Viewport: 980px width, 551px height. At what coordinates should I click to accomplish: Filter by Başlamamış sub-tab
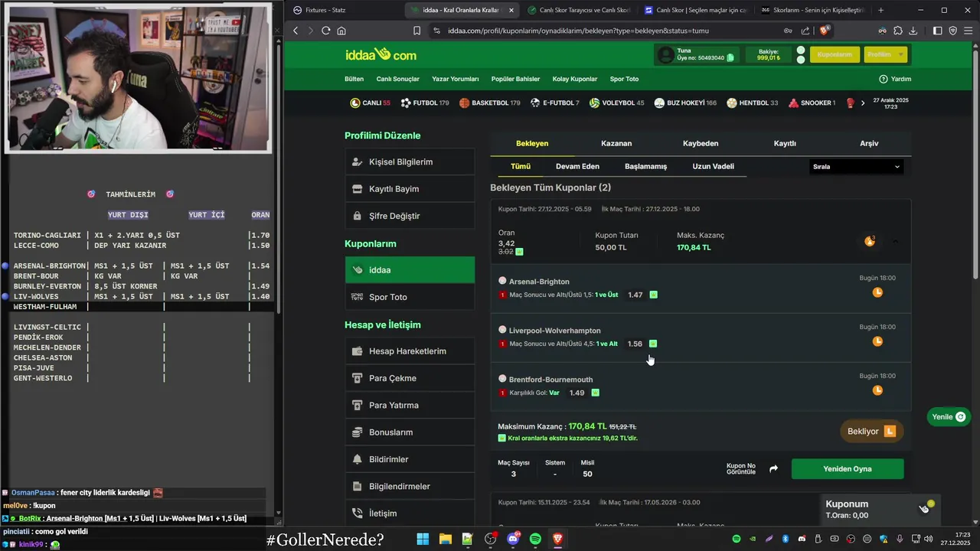645,166
